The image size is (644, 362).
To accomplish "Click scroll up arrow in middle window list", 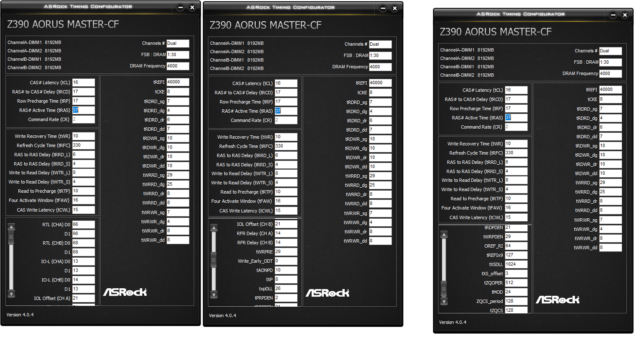I will click(214, 228).
